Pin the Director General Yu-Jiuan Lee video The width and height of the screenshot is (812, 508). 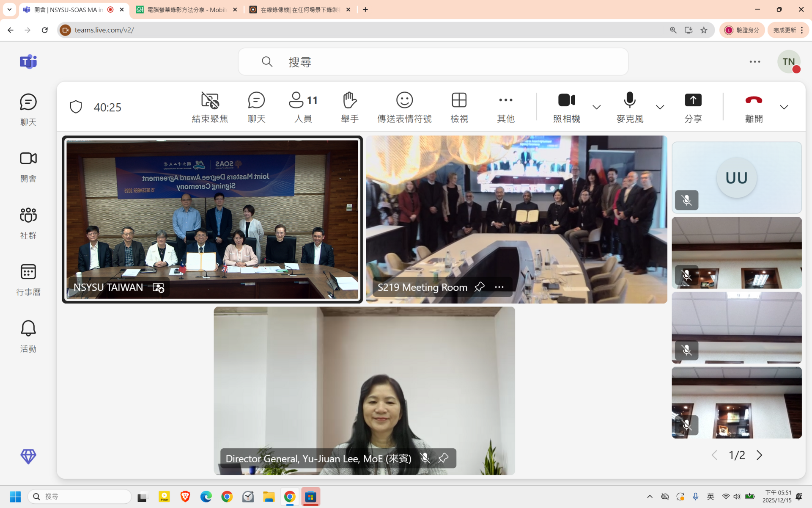443,458
